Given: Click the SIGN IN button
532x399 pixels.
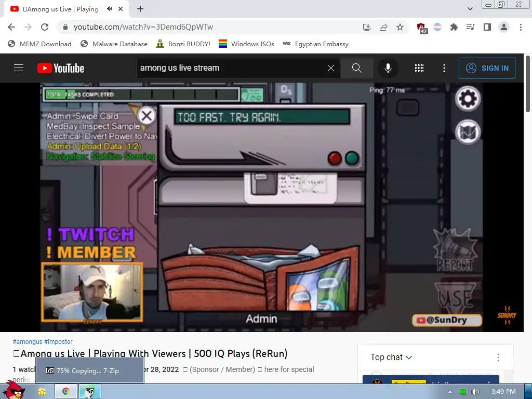Looking at the screenshot, I should [x=487, y=68].
